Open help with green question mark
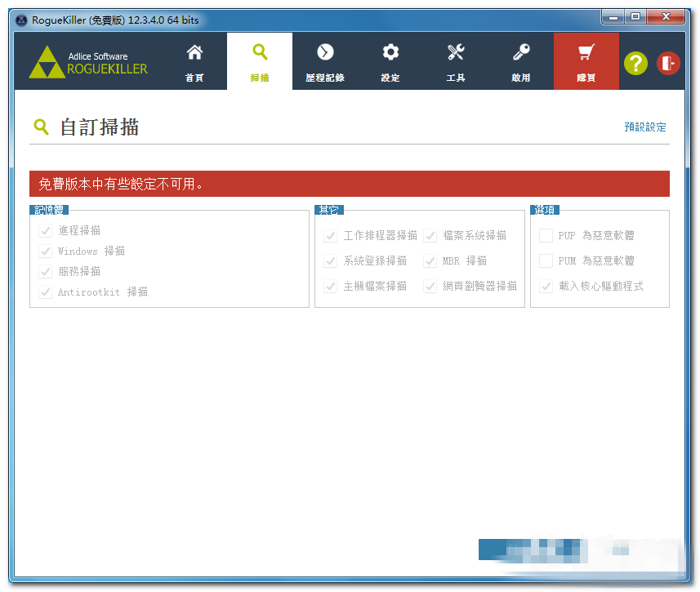Image resolution: width=700 pixels, height=592 pixels. 635,63
